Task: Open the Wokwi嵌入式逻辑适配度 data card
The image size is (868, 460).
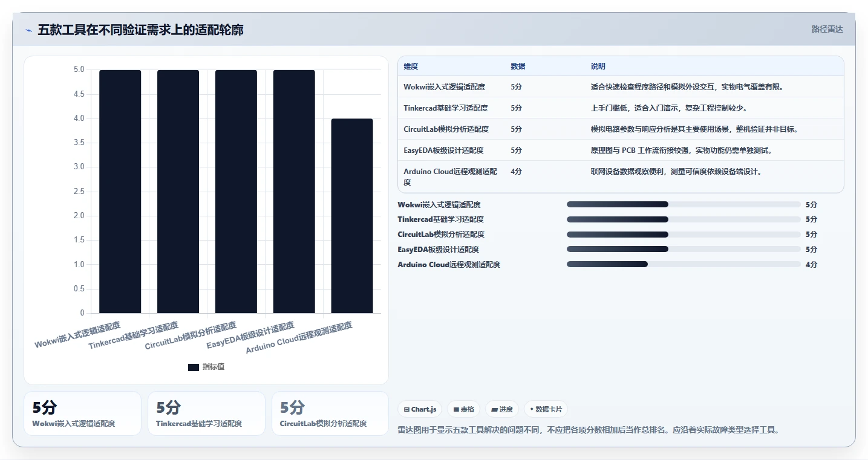Action: [82, 413]
